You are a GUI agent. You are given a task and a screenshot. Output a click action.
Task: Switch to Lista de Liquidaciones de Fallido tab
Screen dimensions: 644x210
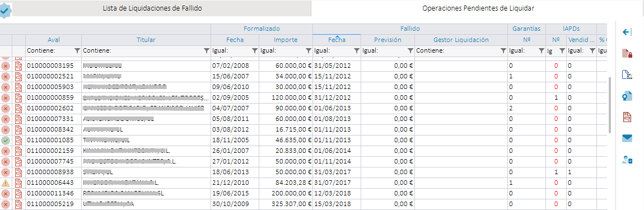[x=152, y=8]
